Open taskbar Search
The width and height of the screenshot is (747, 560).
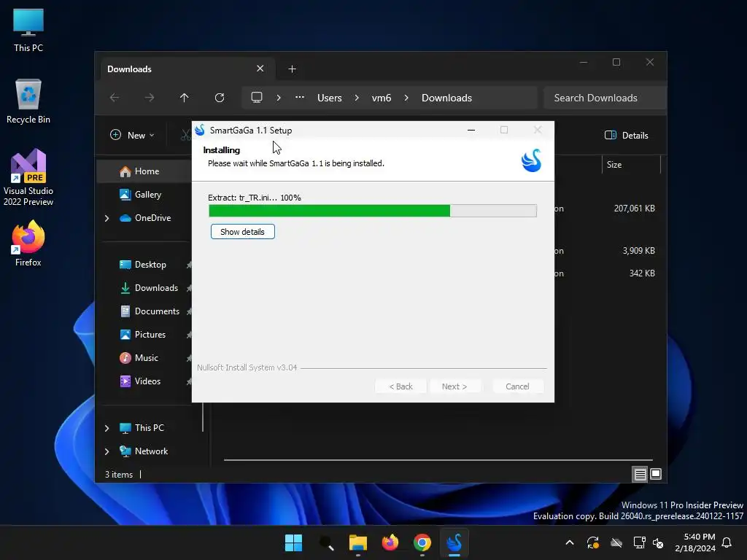[326, 542]
